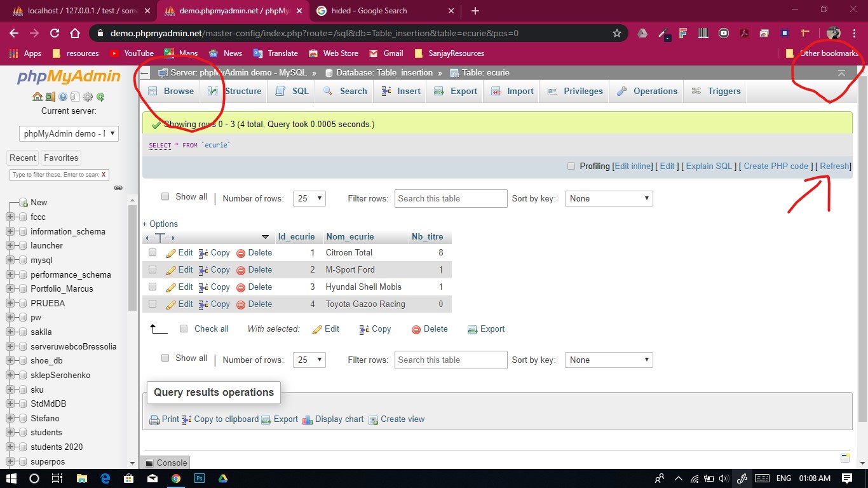Expand the + Options link
868x488 pixels.
click(x=160, y=224)
